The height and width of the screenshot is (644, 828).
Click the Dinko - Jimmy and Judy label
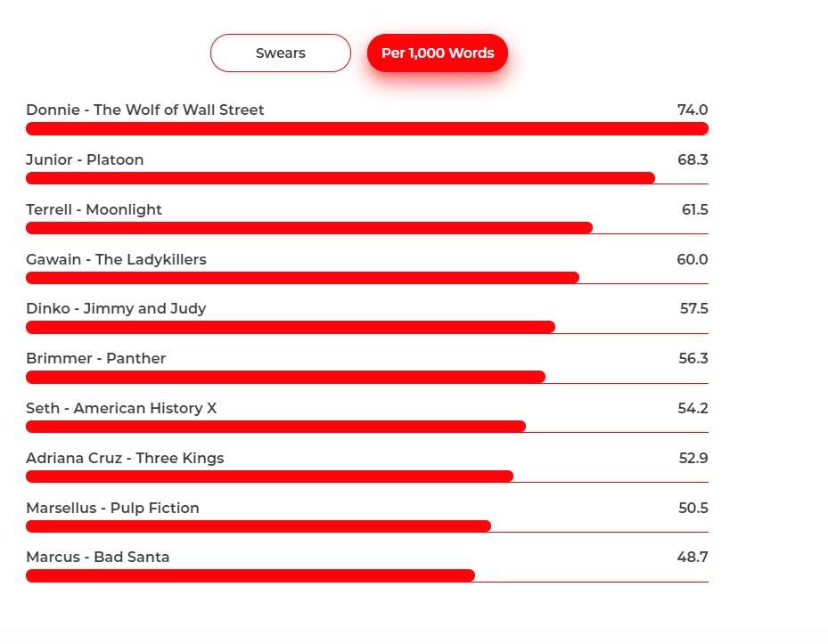coord(116,309)
